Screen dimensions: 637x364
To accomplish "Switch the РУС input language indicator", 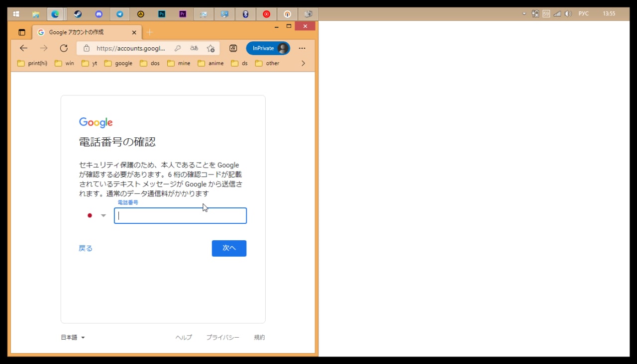I will tap(583, 14).
